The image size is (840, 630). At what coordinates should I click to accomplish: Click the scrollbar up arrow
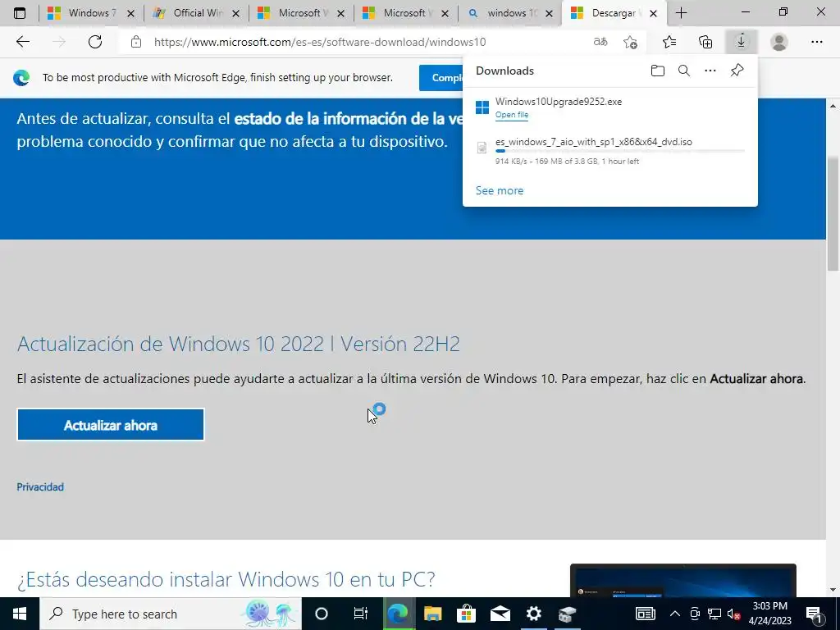click(x=833, y=106)
